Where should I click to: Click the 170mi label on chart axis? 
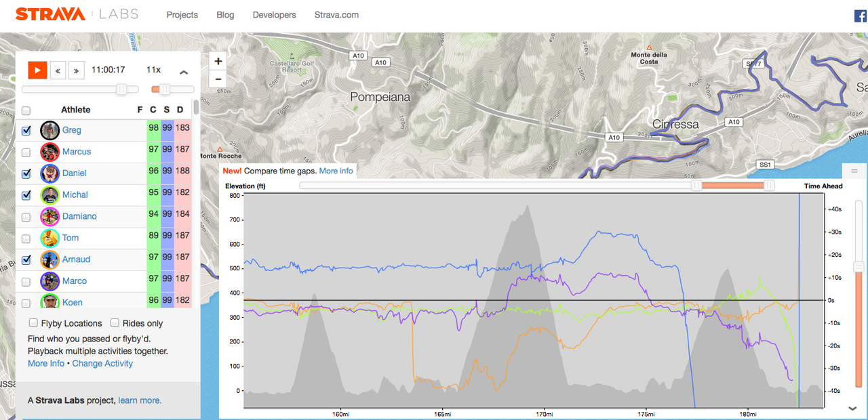coord(544,414)
